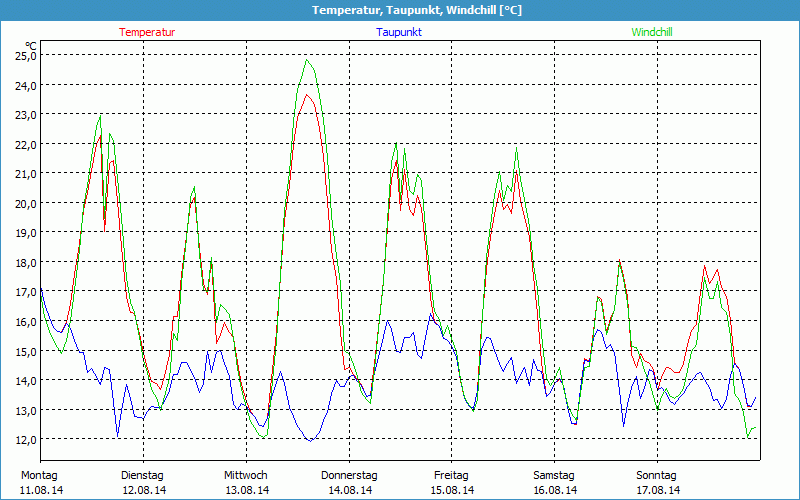The height and width of the screenshot is (500, 800).
Task: Select the 16,0 axis value
Action: coord(26,322)
